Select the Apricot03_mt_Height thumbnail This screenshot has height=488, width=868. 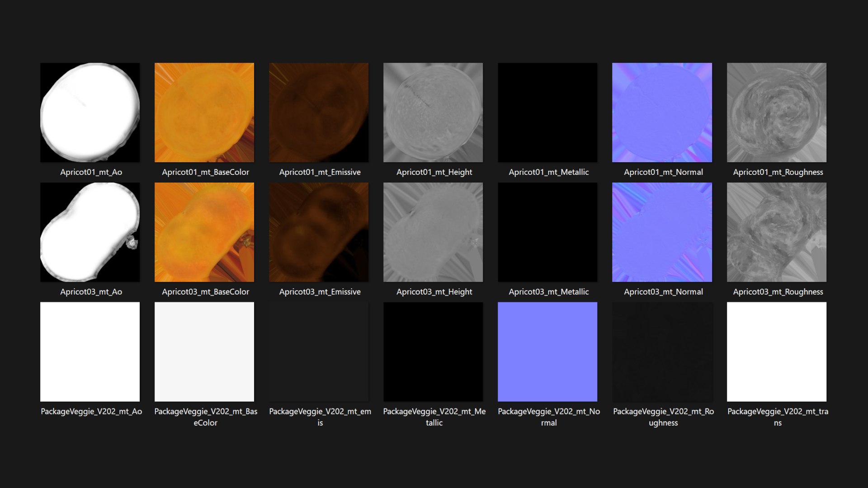point(433,232)
